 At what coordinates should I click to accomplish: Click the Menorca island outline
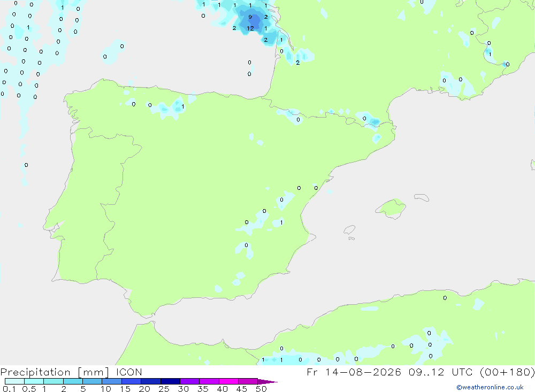pyautogui.click(x=422, y=197)
